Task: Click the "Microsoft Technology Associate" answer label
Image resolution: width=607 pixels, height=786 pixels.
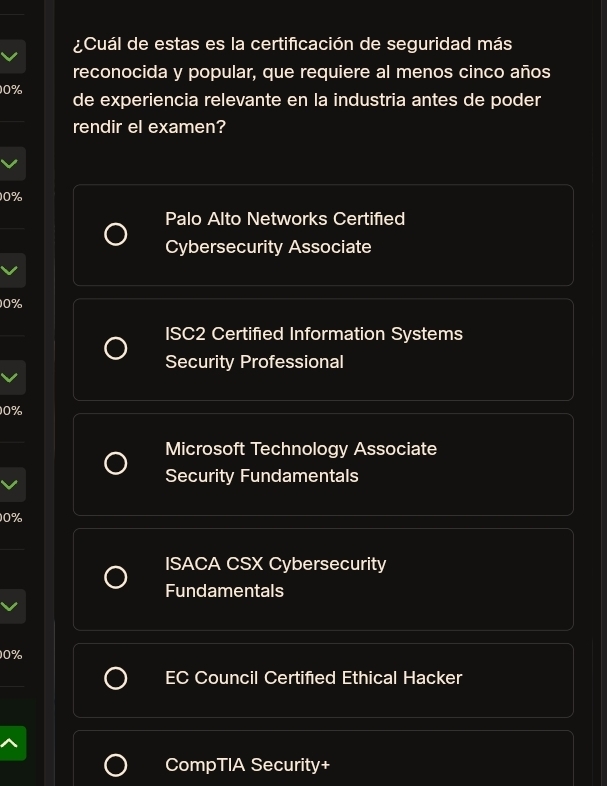Action: (300, 449)
